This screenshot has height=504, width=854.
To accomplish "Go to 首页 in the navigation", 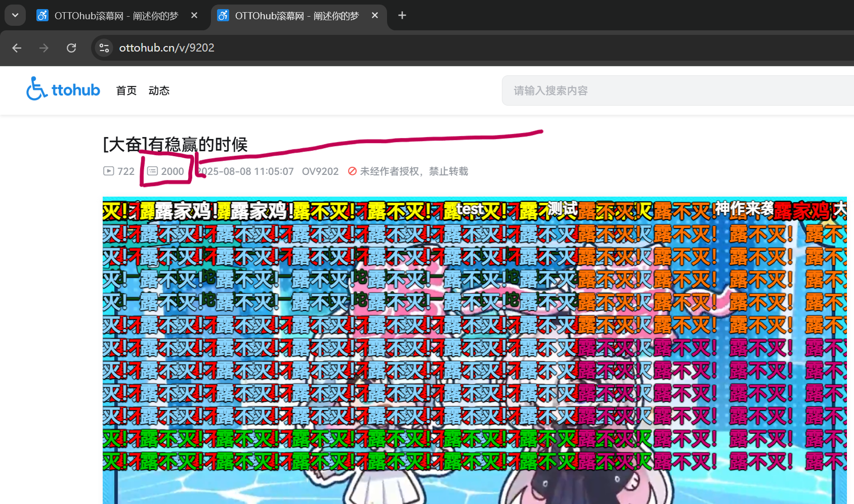I will click(x=126, y=90).
